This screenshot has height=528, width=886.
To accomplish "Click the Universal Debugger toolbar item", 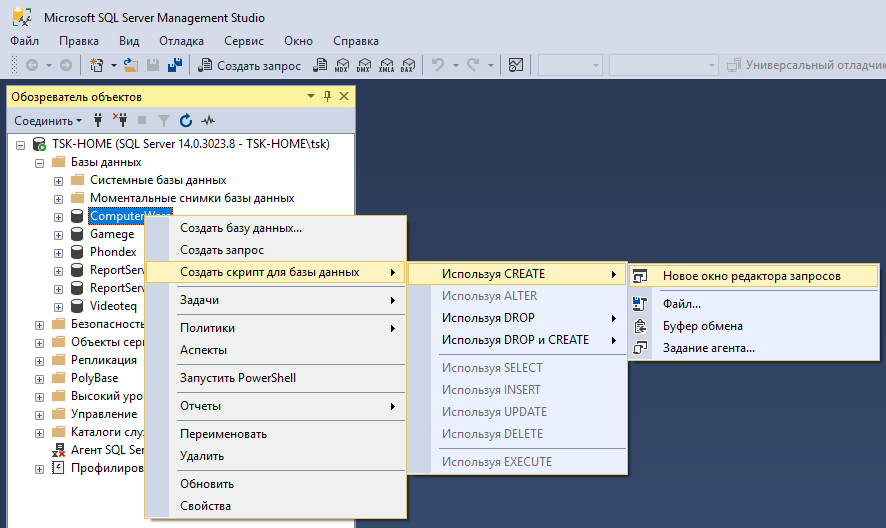I will tap(806, 65).
